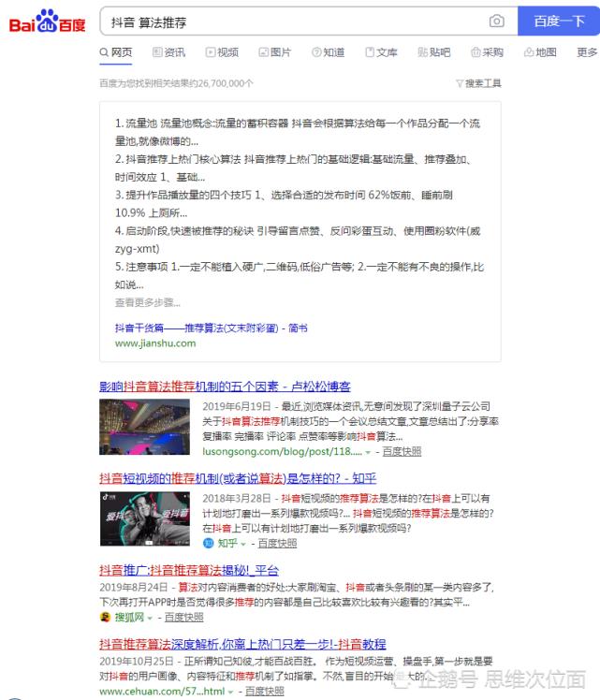Expand dropdown arrow next to 搜狐网
The image size is (600, 700).
click(150, 619)
